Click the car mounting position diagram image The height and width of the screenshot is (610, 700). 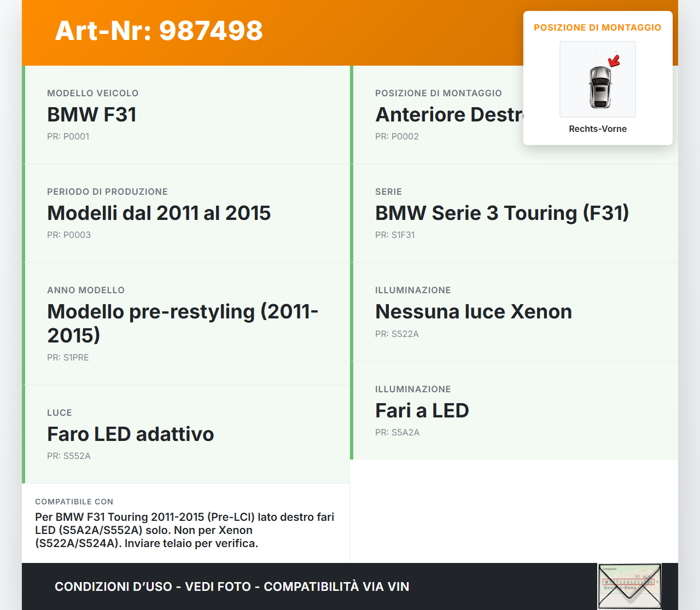pos(598,79)
